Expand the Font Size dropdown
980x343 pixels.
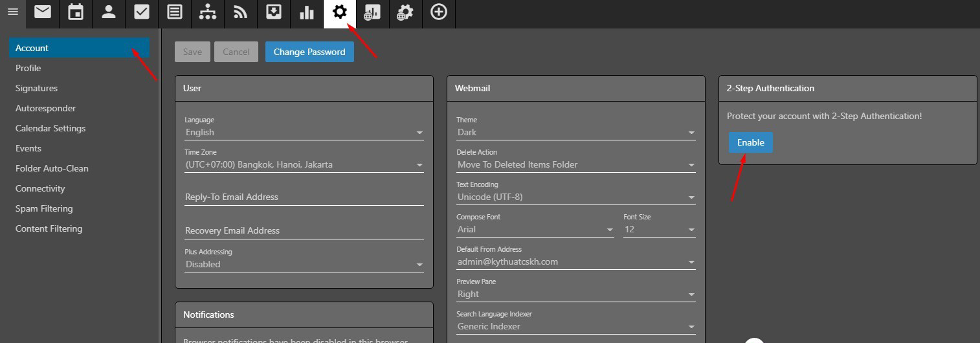pyautogui.click(x=659, y=229)
